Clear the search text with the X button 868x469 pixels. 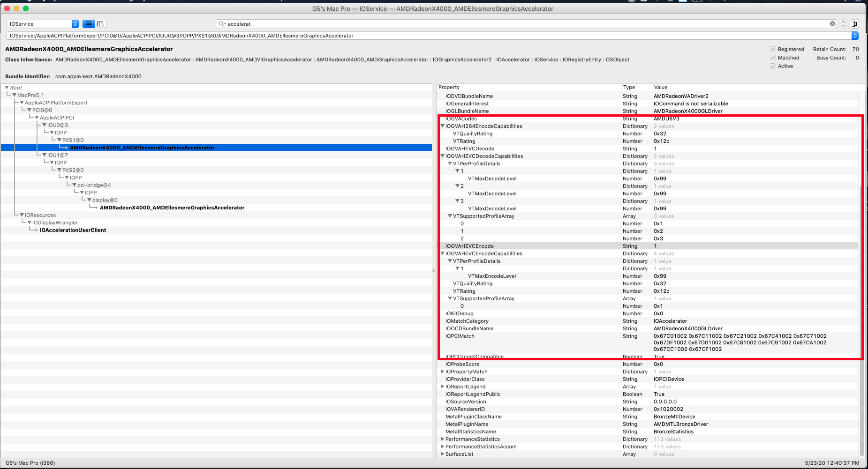click(x=832, y=24)
